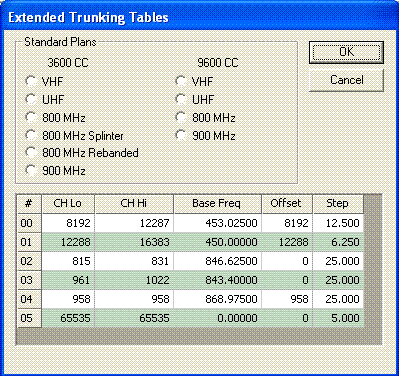The height and width of the screenshot is (376, 399).
Task: Click Base Freq cell 846.62500
Action: 217,261
